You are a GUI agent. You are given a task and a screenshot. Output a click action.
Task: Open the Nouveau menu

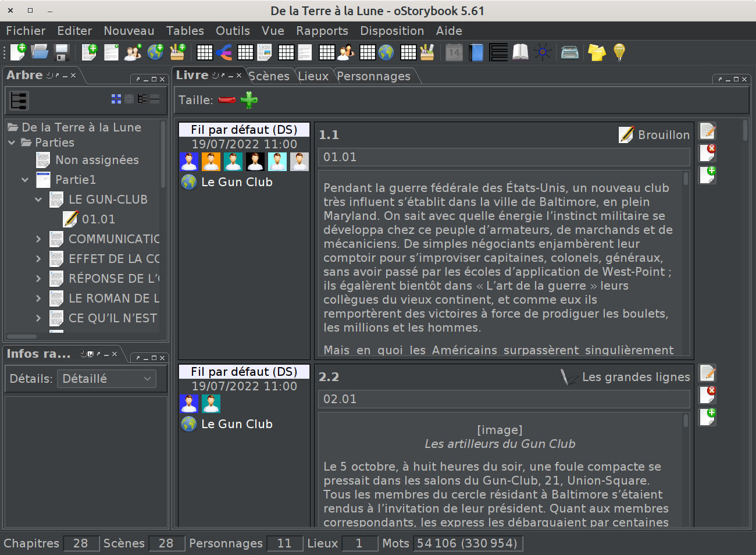coord(129,31)
